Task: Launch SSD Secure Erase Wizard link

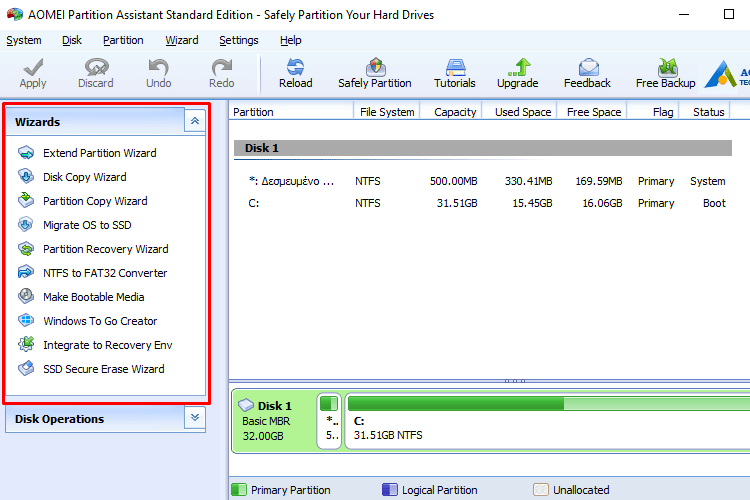Action: 104,369
